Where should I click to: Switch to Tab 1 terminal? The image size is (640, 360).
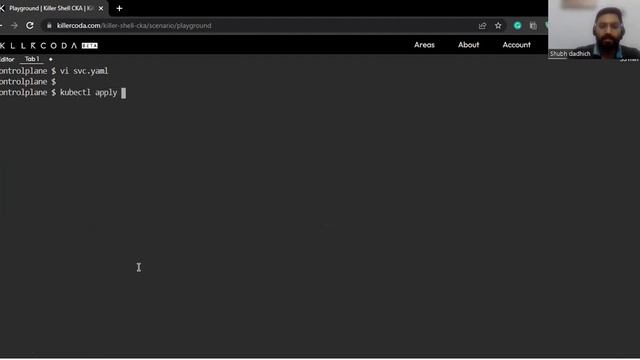point(32,59)
